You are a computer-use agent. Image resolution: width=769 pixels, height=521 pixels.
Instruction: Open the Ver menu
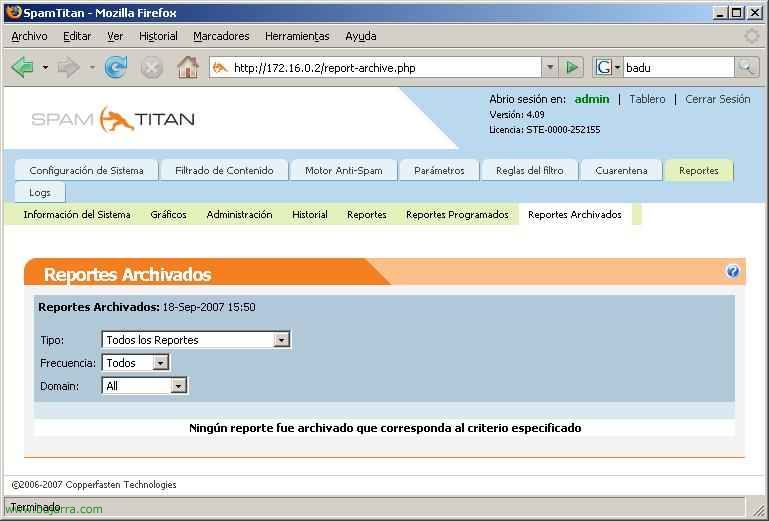click(x=115, y=36)
